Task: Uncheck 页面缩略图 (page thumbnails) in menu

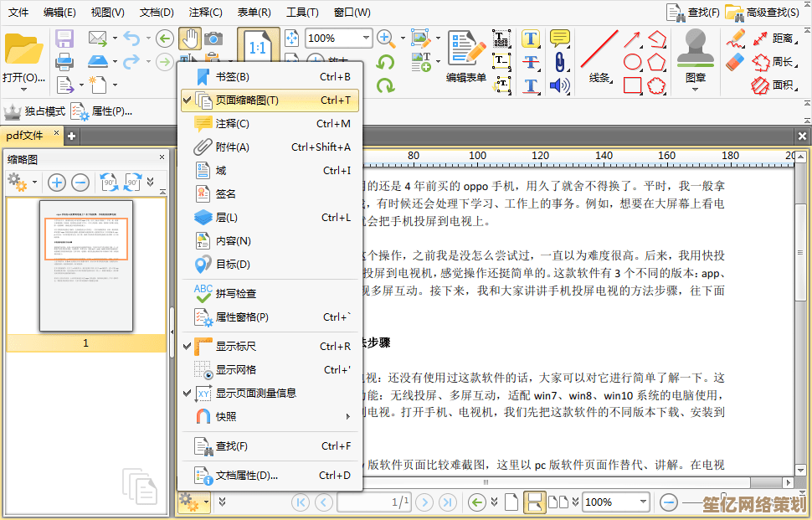Action: point(247,100)
